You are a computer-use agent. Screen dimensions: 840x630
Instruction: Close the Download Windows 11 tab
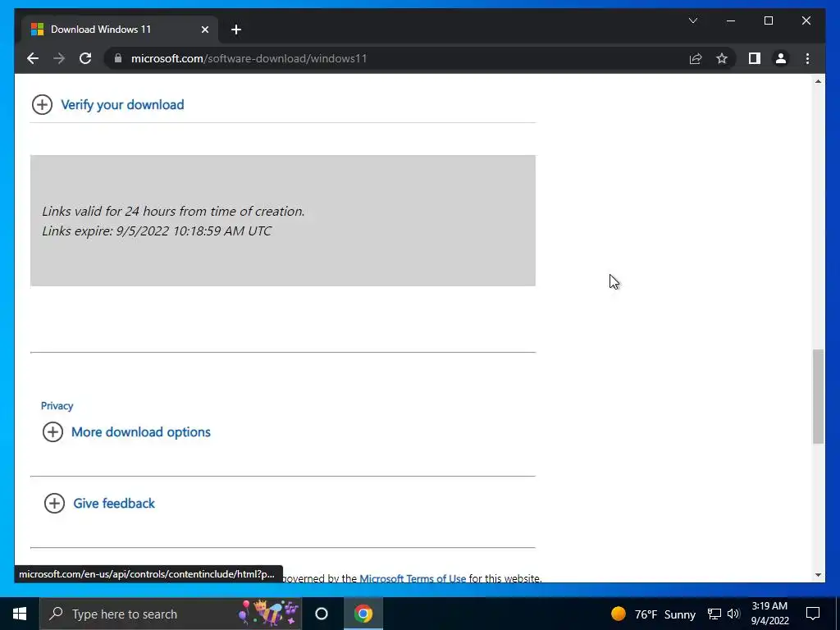point(204,30)
